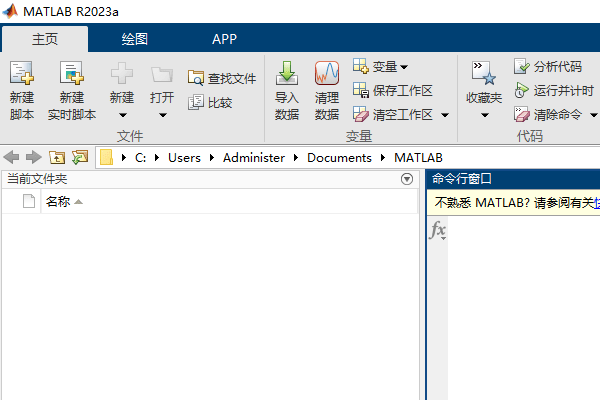This screenshot has height=400, width=600.
Task: Expand the arrow before C: in path
Action: pos(124,157)
